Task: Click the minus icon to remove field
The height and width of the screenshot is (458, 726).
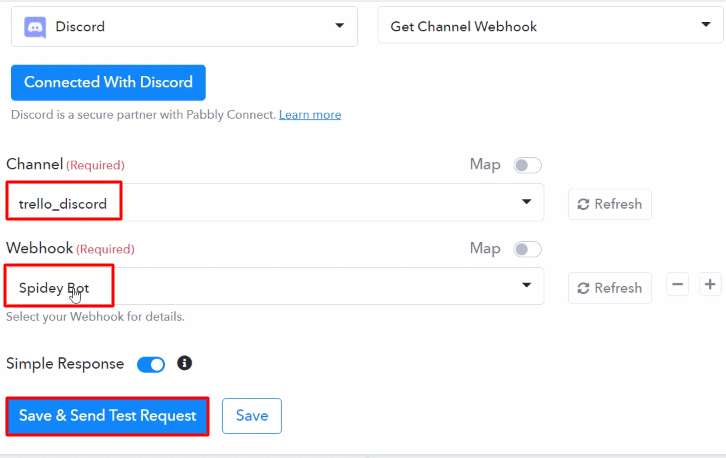Action: click(x=677, y=284)
